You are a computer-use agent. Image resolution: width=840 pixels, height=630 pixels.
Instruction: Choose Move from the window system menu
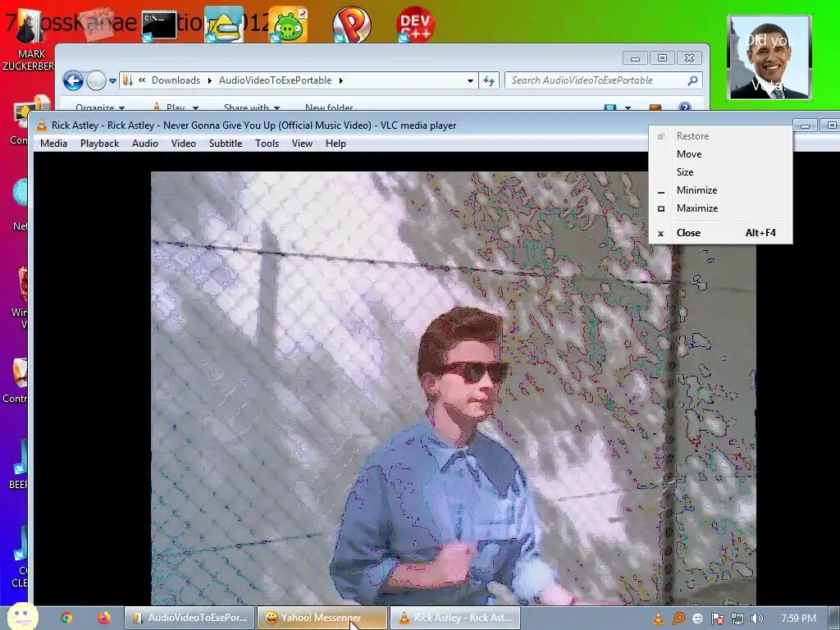tap(720, 154)
